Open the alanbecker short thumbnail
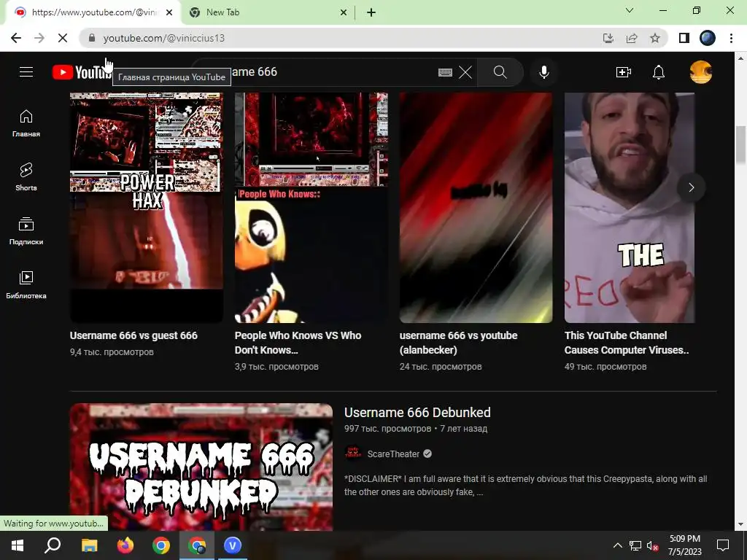Screen dimensions: 747x560 (x=476, y=208)
